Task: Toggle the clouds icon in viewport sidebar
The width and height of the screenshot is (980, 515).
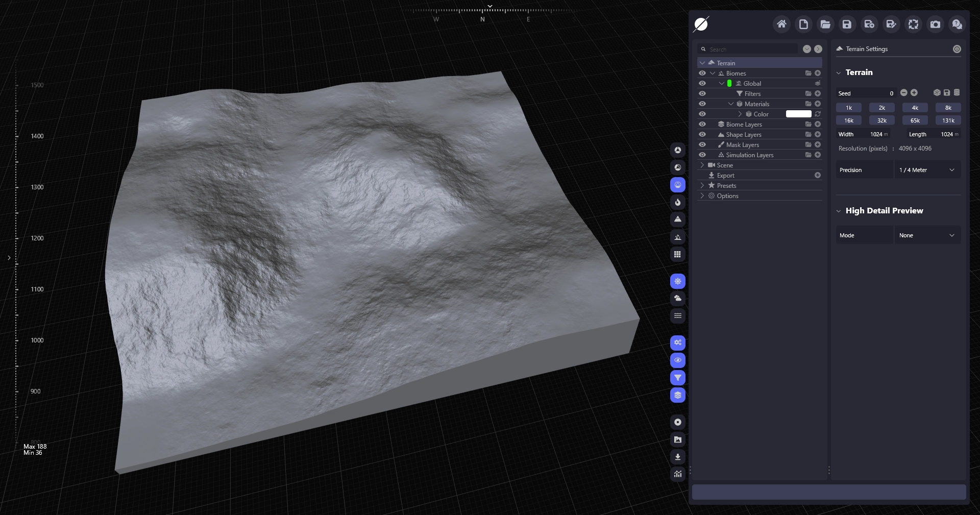Action: point(678,298)
